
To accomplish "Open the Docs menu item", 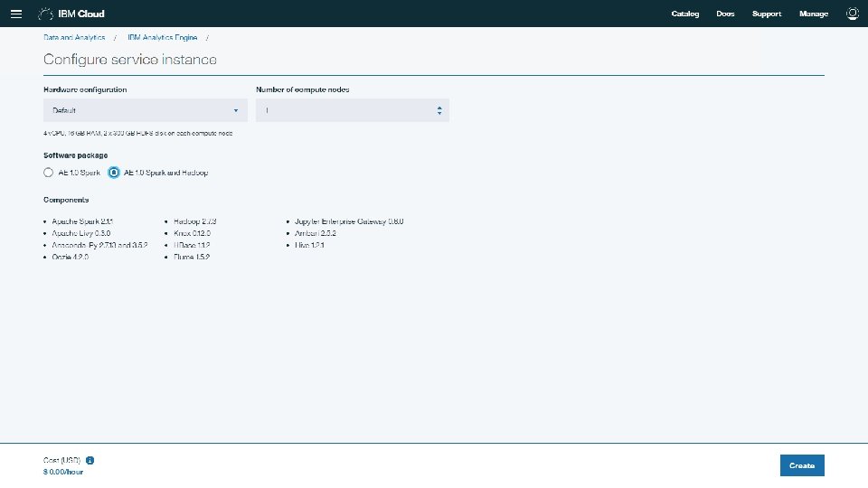I will pyautogui.click(x=725, y=14).
